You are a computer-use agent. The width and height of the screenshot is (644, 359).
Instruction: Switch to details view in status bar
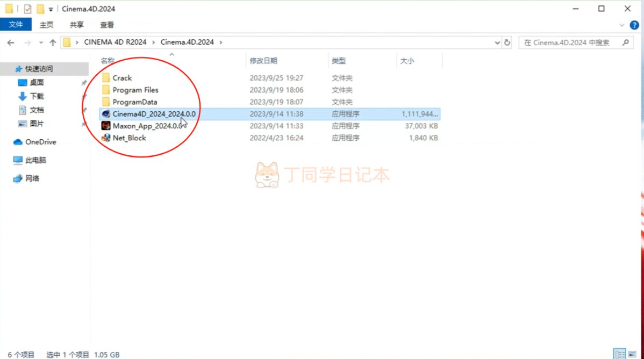[x=619, y=354]
